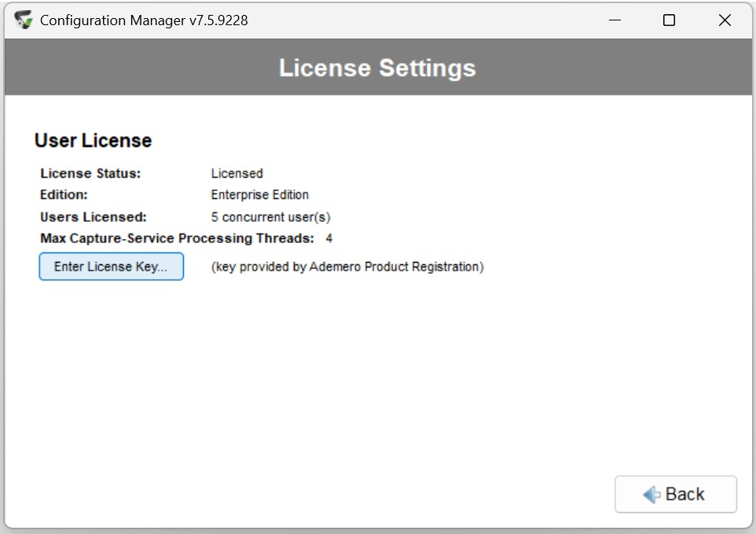Select the User License section heading
This screenshot has height=534, width=756.
pos(93,141)
